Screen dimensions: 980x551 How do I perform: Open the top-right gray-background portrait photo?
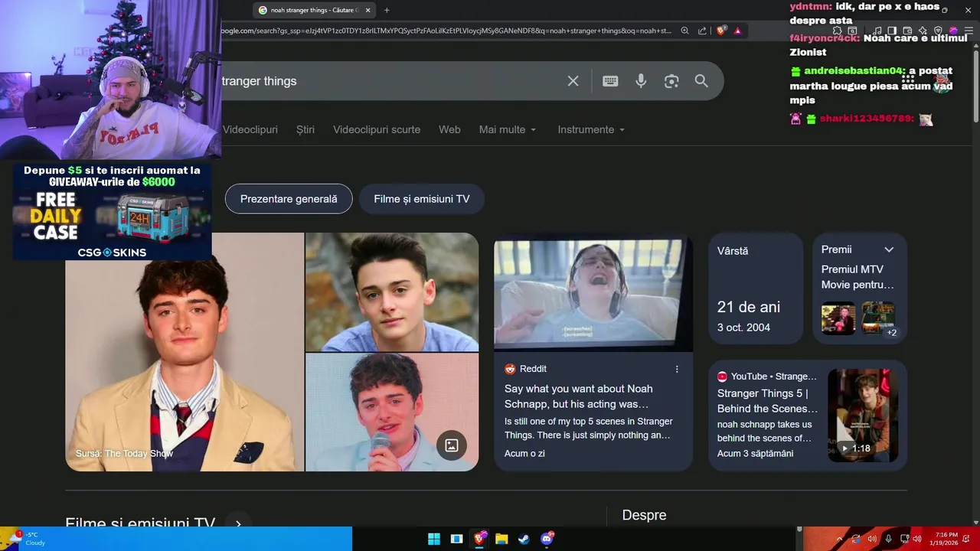click(x=392, y=292)
